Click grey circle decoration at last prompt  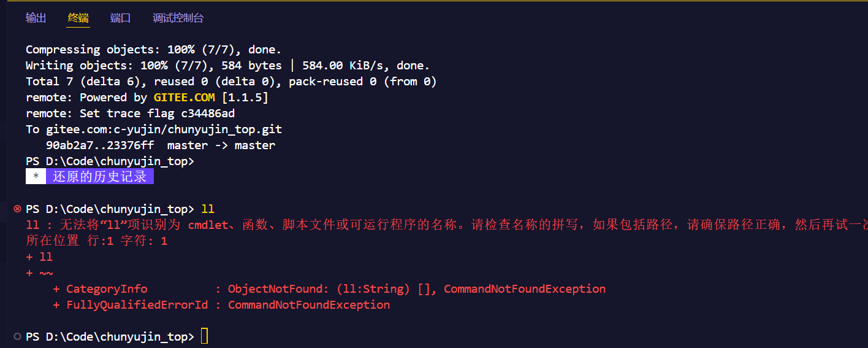tap(17, 336)
